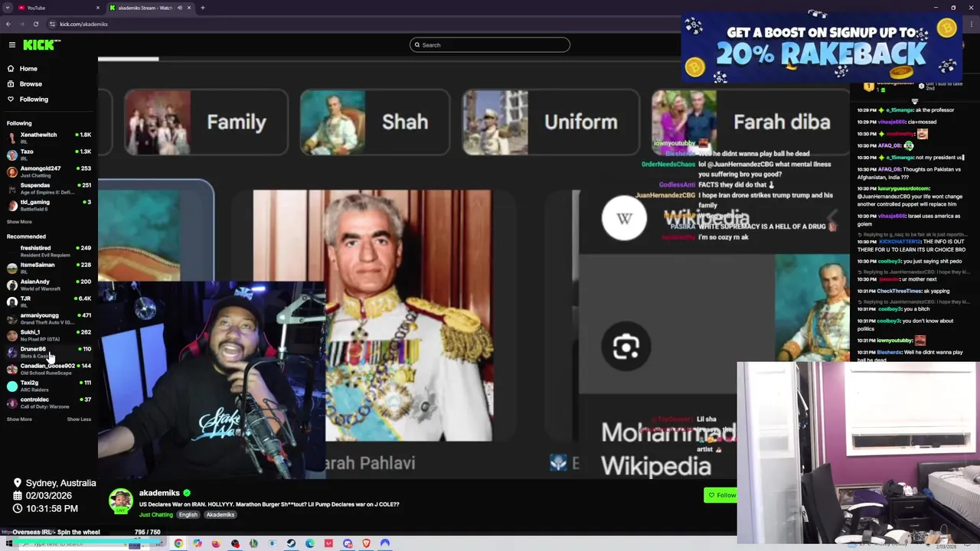Open Microsoft Edge from the taskbar
Viewport: 980px width, 551px height.
[x=310, y=543]
